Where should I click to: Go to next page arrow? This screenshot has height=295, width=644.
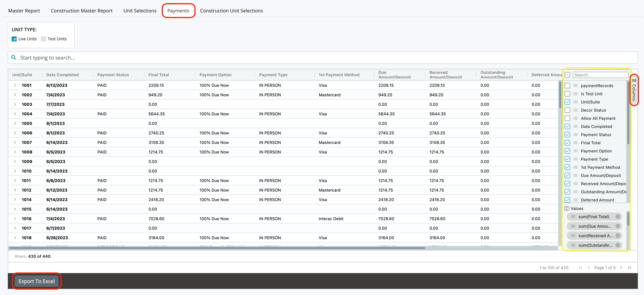coord(621,267)
